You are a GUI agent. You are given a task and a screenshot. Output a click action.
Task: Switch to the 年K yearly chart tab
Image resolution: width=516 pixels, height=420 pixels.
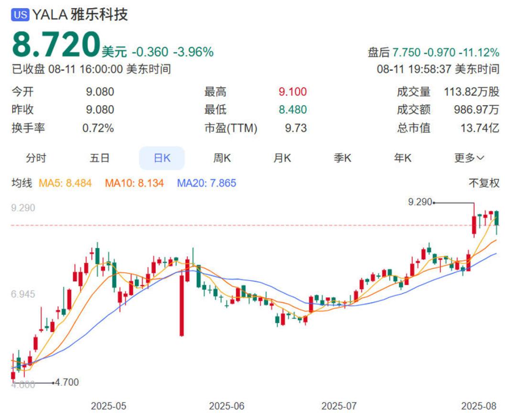point(402,158)
